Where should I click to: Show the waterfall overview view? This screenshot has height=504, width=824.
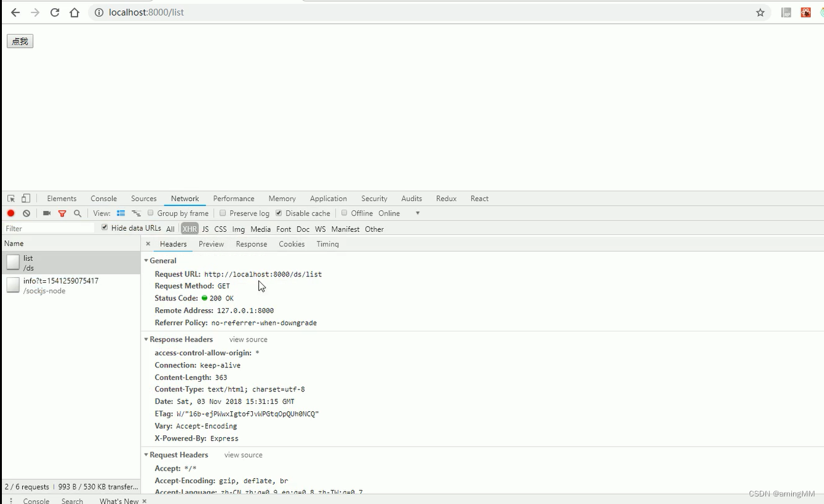(136, 214)
